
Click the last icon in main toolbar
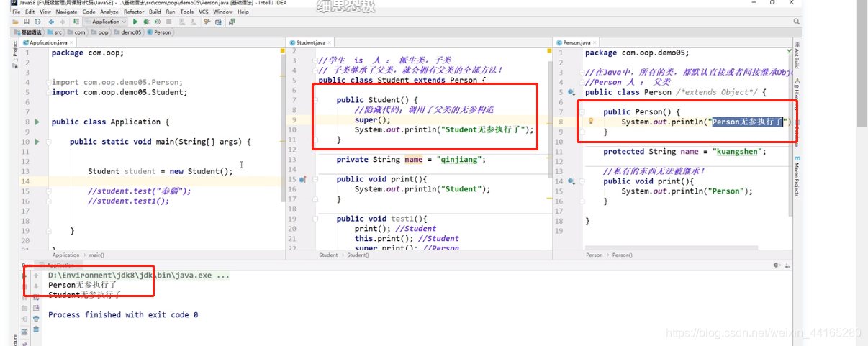pyautogui.click(x=232, y=22)
